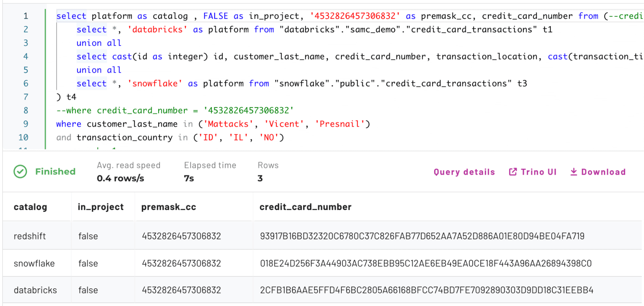Viewport: 644px width, 306px height.
Task: Click the ') t4' alias on line 7
Action: coord(66,97)
